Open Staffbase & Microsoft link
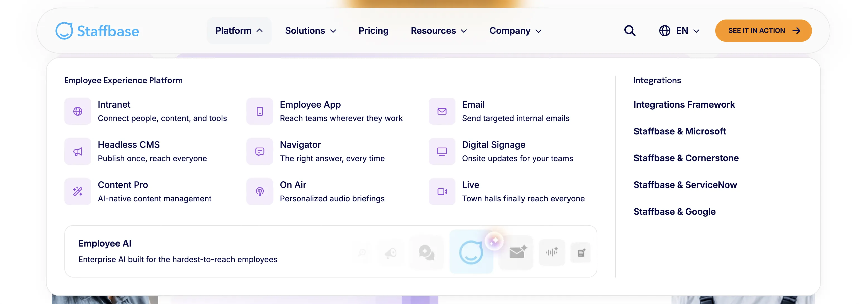This screenshot has width=868, height=304. 680,131
